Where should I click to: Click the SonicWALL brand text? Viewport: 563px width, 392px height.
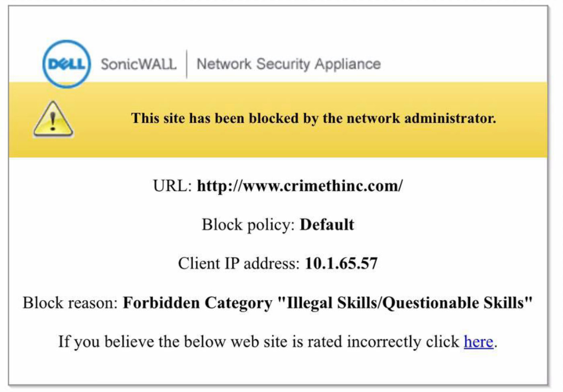(x=138, y=64)
